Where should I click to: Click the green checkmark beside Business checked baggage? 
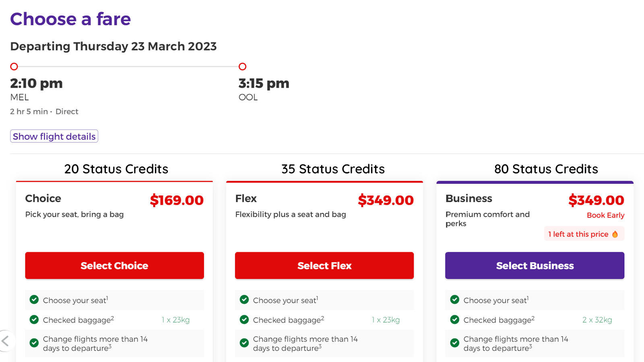pos(454,319)
